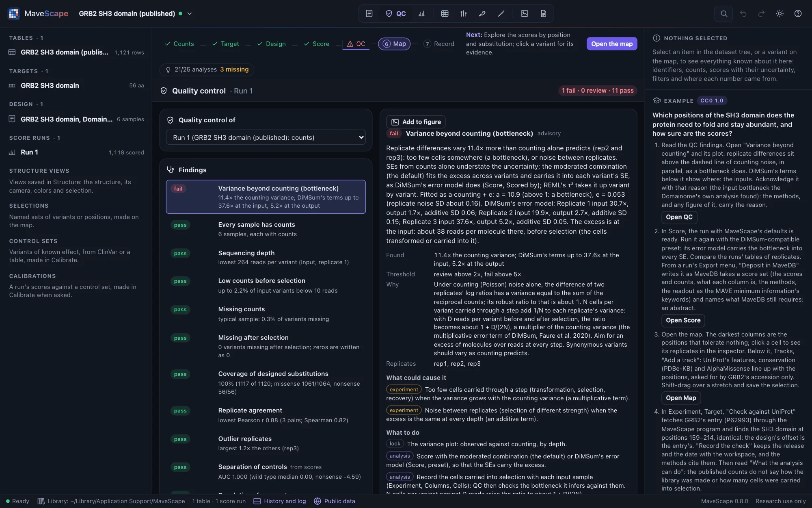Click the 21/25 analyses 3 missing pill

207,69
